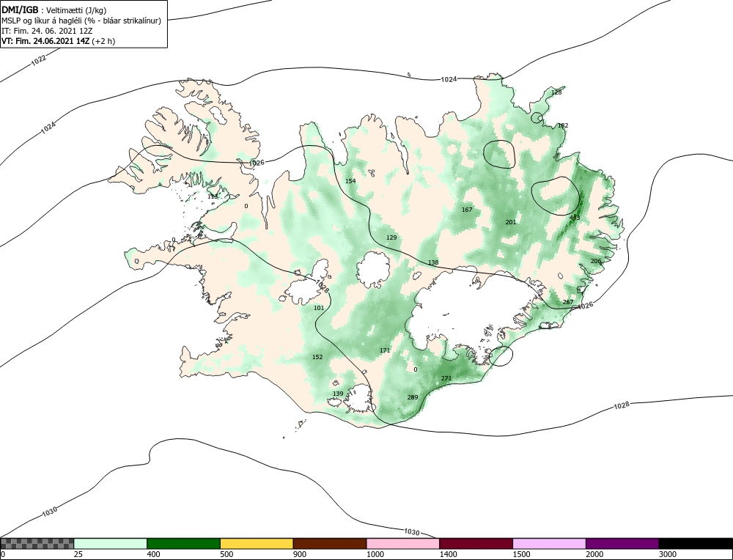This screenshot has width=733, height=560.
Task: Select the value 139 near the southern glacier
Action: coord(338,394)
